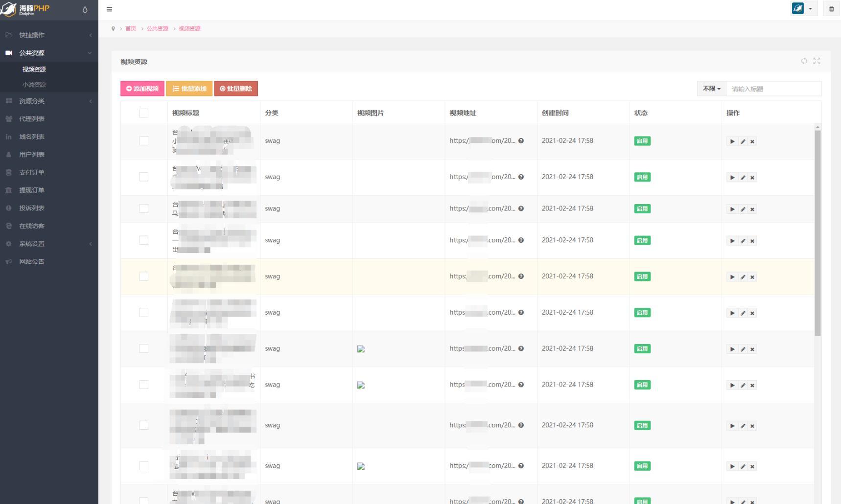Edit the second video row with pencil icon

pos(743,178)
